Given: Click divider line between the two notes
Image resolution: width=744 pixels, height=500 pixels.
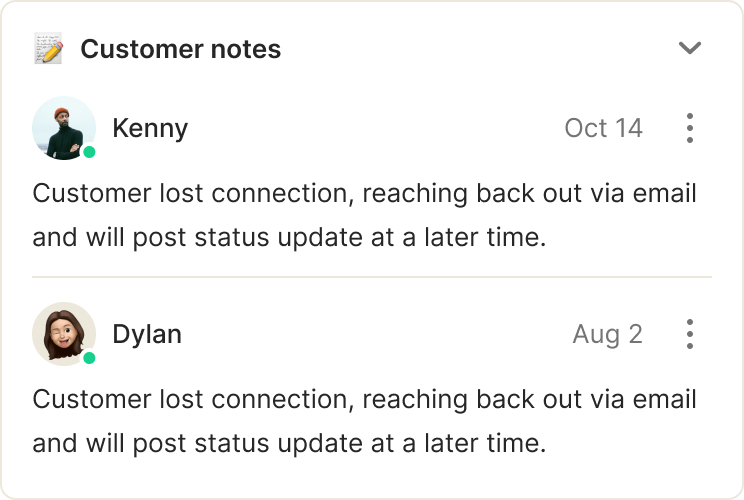Looking at the screenshot, I should [x=371, y=276].
